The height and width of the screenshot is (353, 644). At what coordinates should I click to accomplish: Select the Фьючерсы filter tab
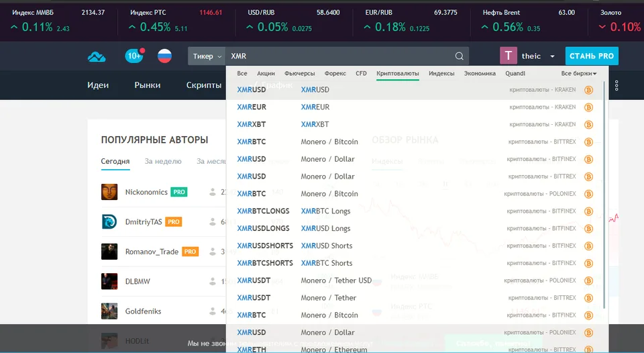[x=299, y=74]
